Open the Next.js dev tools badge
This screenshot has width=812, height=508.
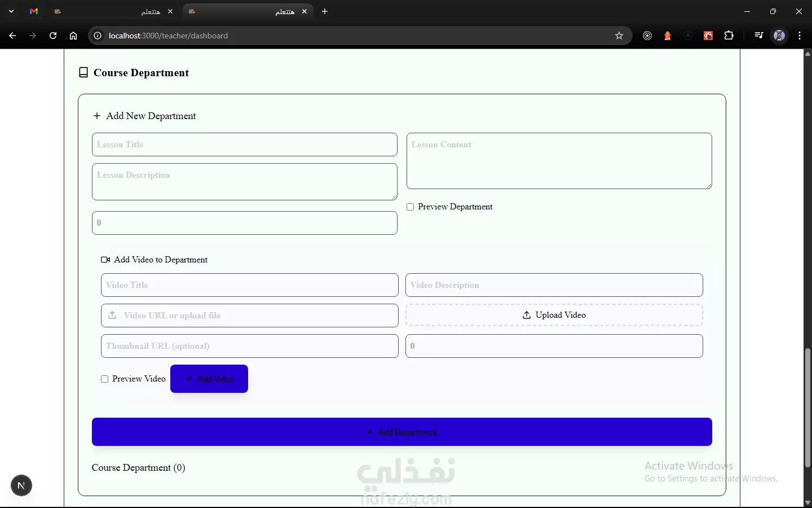point(21,485)
